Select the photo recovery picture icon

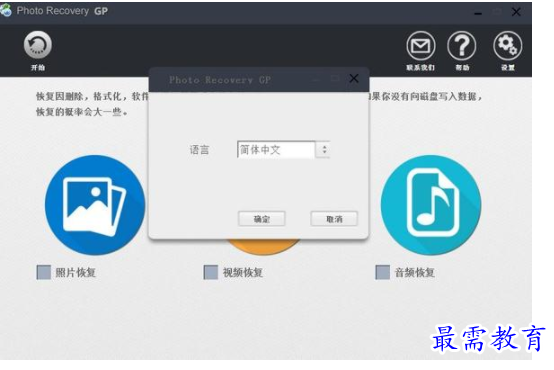click(x=95, y=205)
